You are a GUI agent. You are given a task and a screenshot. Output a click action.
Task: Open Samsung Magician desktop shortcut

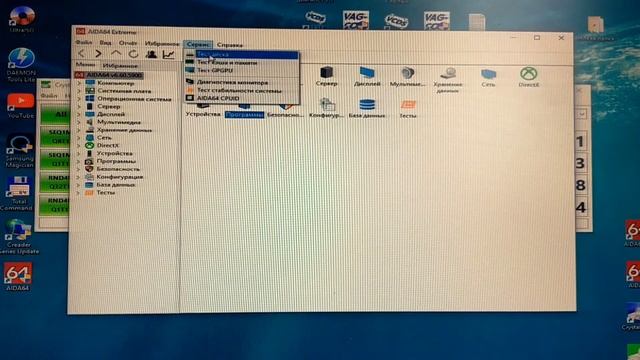20,151
